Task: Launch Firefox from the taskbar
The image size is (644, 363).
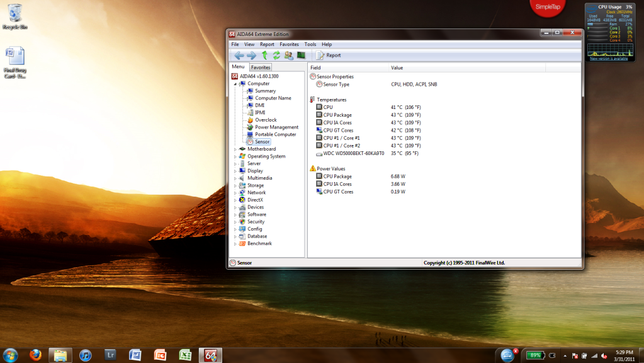Action: tap(35, 355)
